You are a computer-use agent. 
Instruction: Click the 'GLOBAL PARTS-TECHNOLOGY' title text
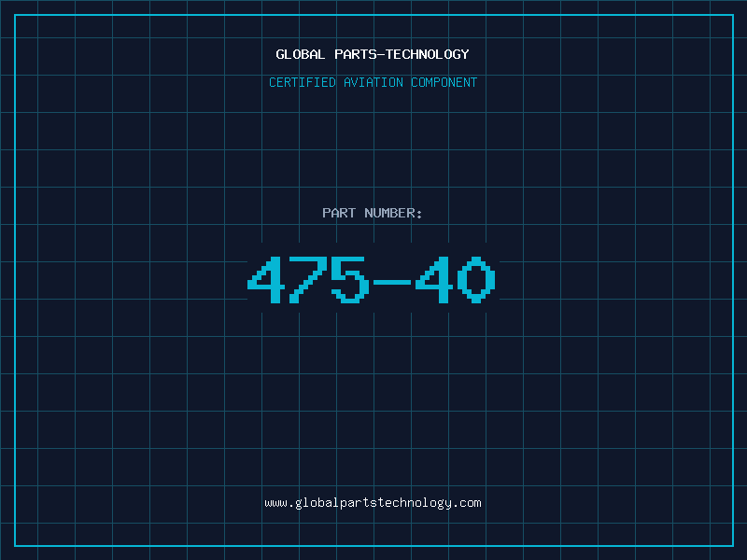(373, 54)
